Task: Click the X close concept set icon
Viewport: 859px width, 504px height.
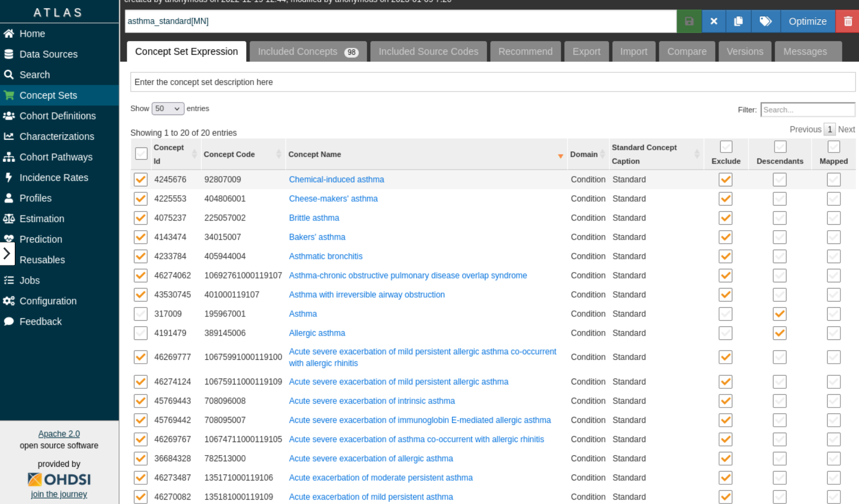Action: pyautogui.click(x=714, y=21)
